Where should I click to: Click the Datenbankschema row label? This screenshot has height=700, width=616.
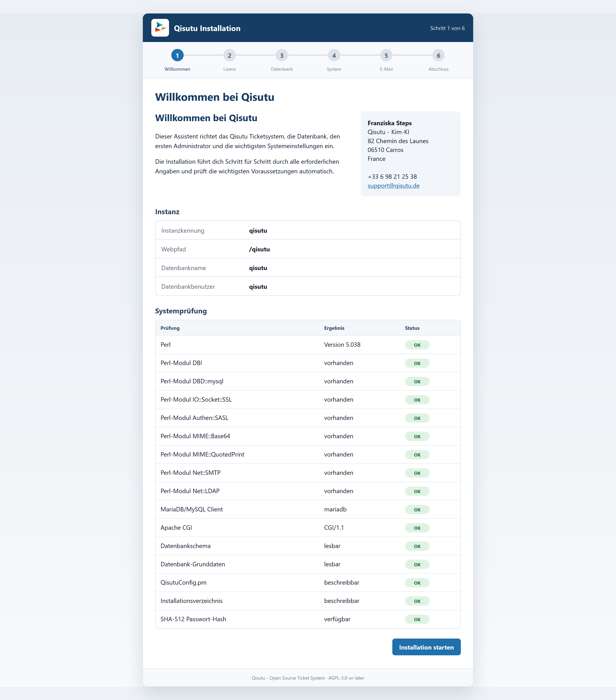[186, 546]
